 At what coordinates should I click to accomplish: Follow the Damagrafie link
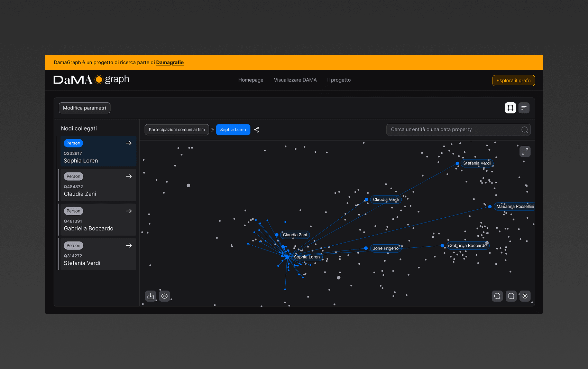170,63
